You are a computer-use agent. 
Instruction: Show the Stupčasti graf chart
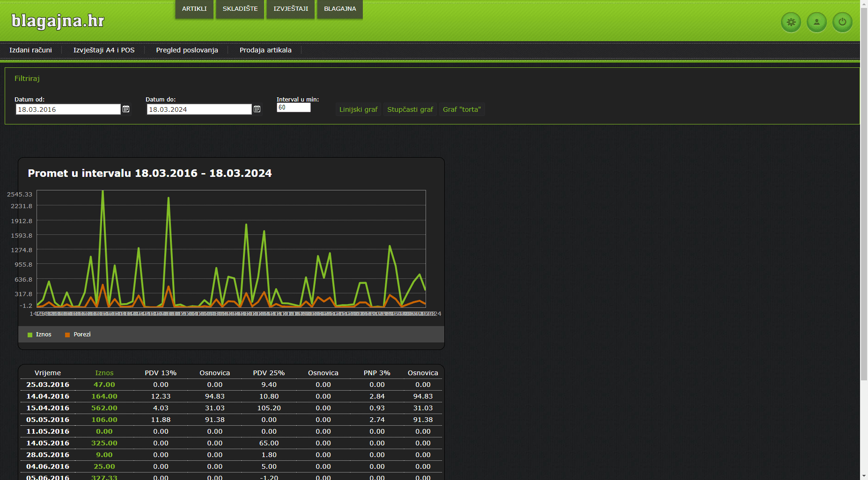(410, 109)
